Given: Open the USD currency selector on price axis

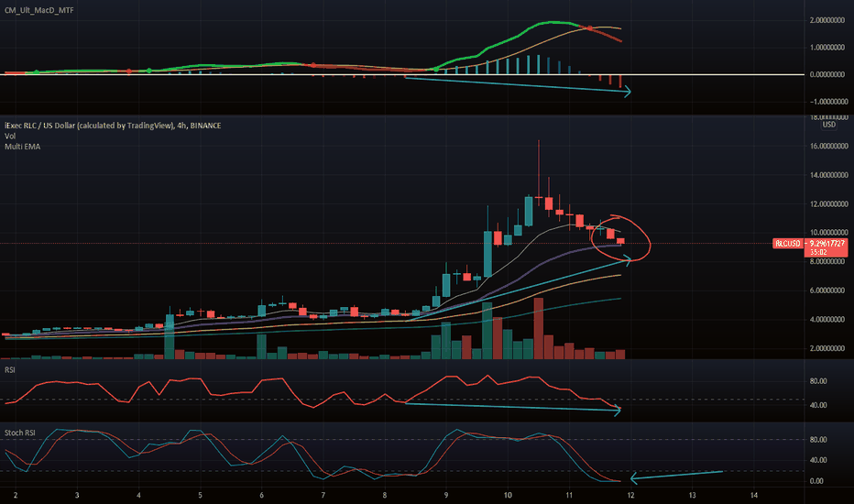Looking at the screenshot, I should (x=829, y=125).
